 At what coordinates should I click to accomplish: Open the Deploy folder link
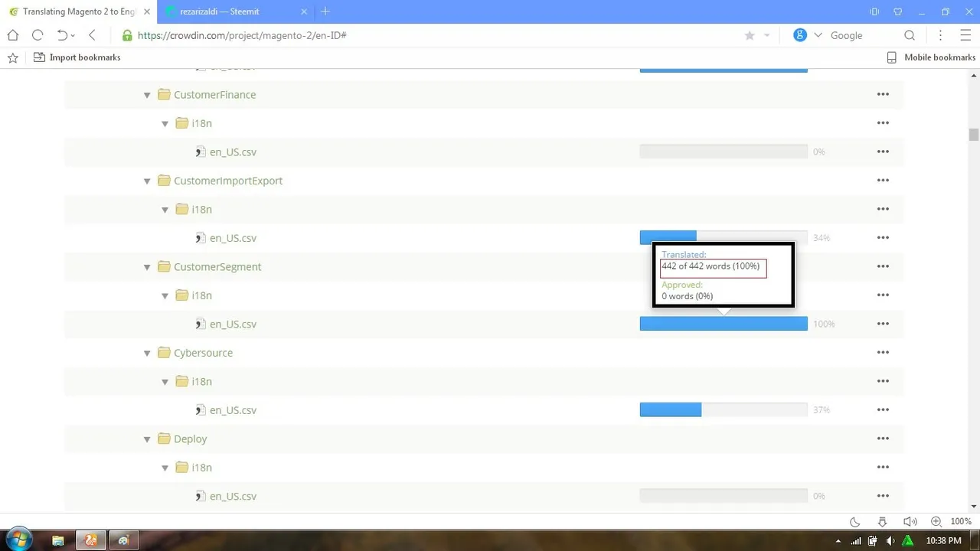tap(191, 439)
